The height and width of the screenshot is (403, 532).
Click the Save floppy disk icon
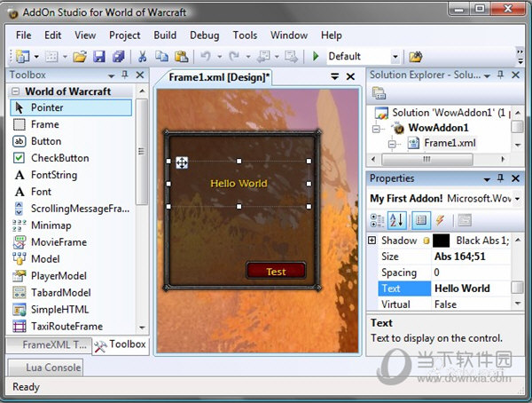(x=99, y=57)
